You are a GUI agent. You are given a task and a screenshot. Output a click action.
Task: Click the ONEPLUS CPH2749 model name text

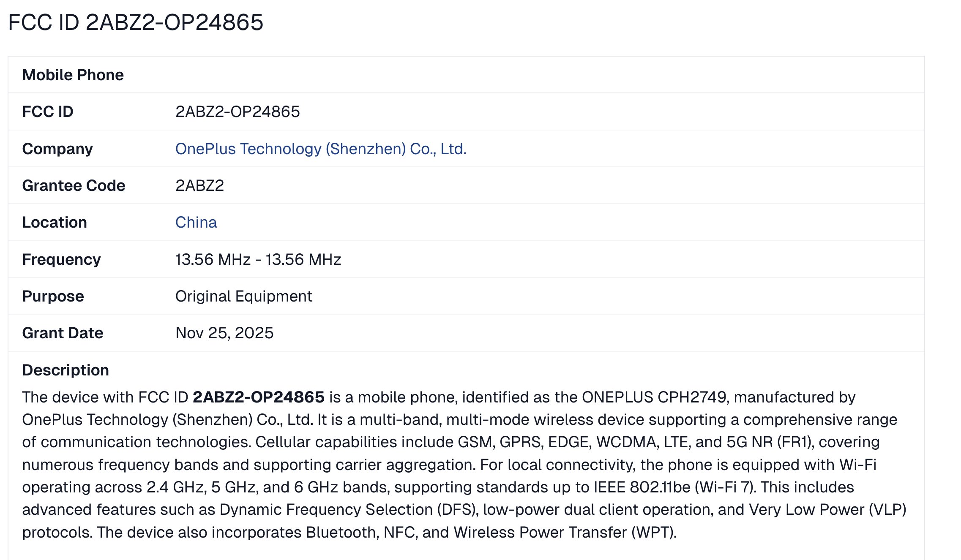(x=654, y=397)
